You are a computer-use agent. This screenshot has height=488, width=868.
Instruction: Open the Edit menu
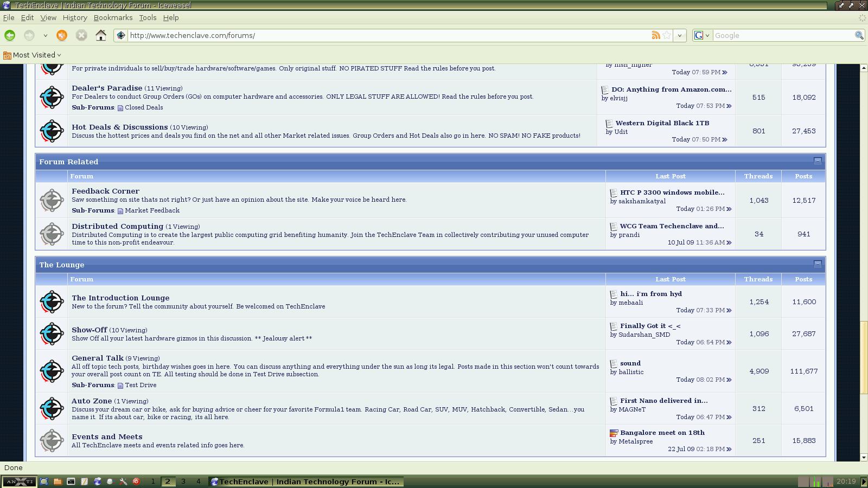click(x=27, y=17)
